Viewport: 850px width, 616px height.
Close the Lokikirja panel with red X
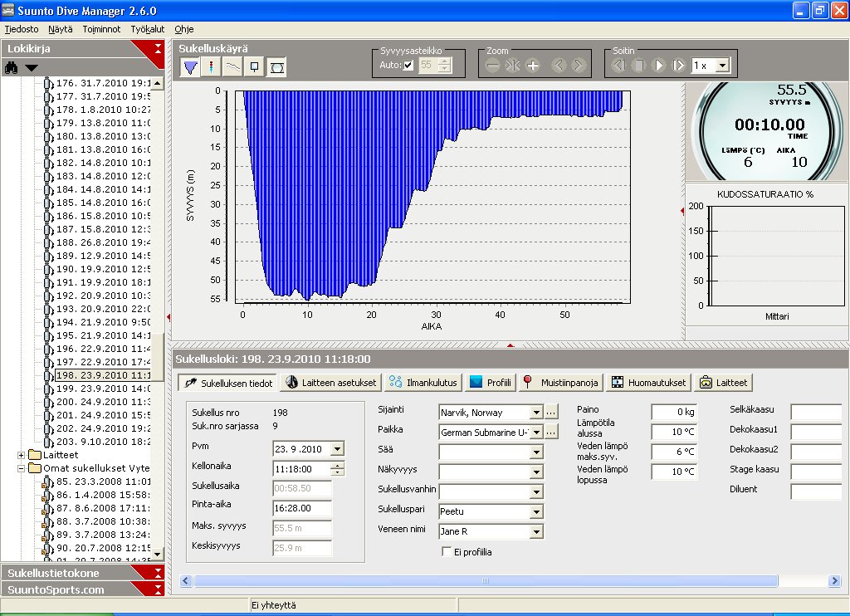click(158, 48)
